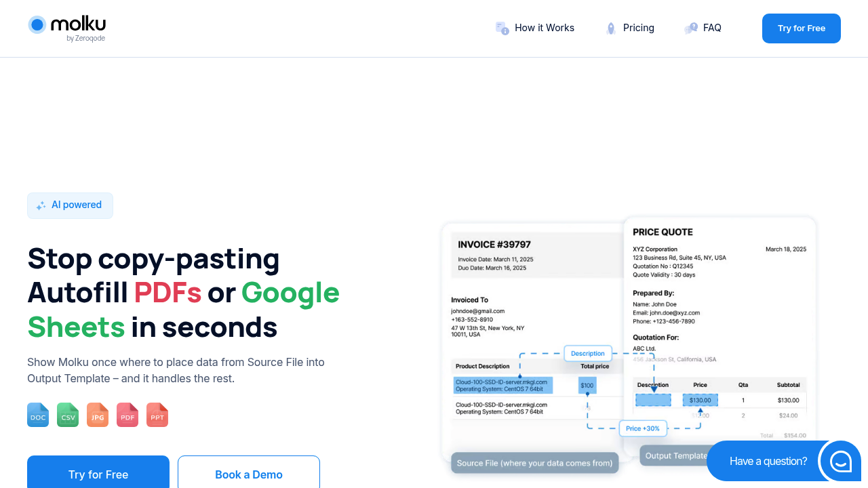Click the How it Works icon

[x=502, y=28]
